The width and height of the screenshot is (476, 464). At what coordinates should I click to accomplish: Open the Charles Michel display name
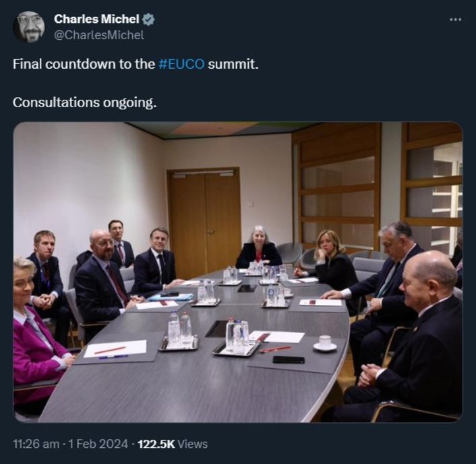(97, 20)
